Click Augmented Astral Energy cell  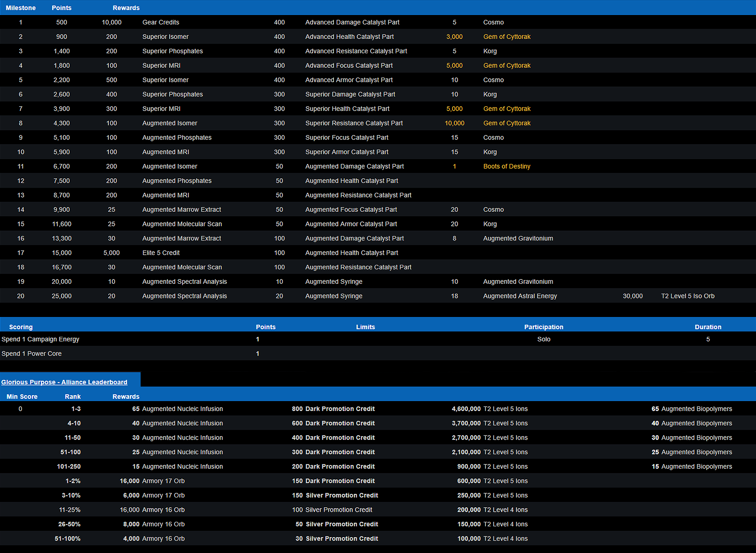click(x=520, y=296)
